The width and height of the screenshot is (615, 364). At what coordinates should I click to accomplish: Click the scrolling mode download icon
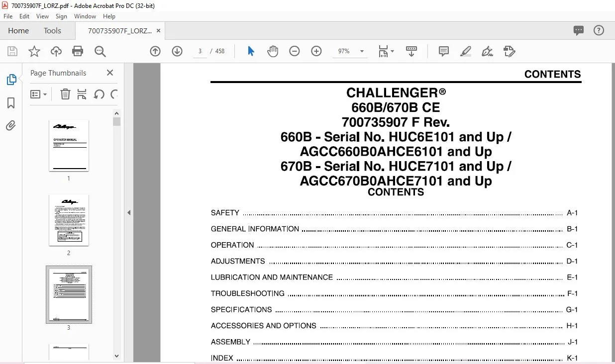click(x=411, y=51)
